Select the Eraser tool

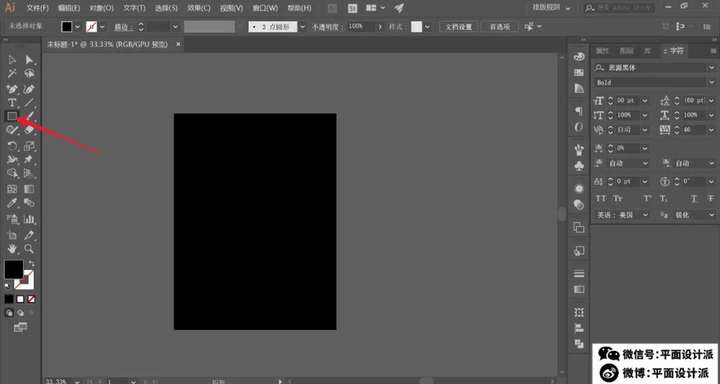tap(29, 130)
